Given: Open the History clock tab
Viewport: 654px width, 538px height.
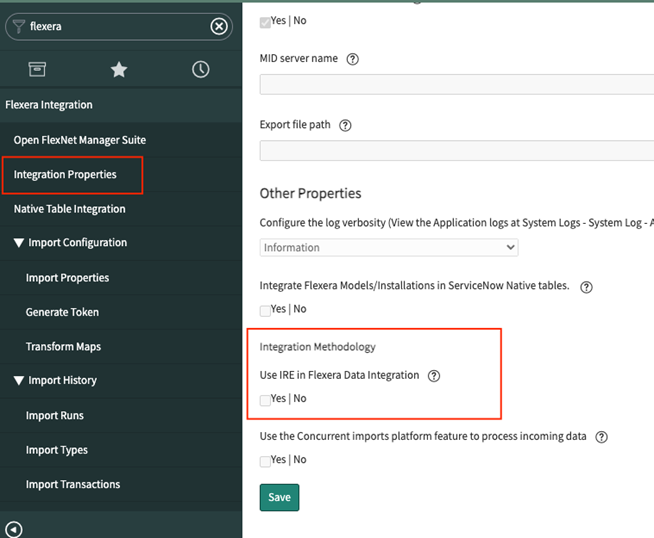Looking at the screenshot, I should coord(201,69).
